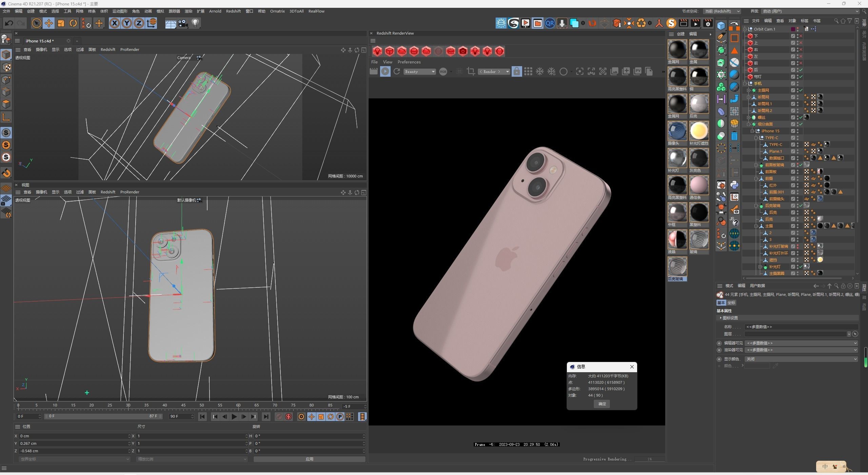
Task: Click the Redshift cube object icon
Action: click(390, 51)
